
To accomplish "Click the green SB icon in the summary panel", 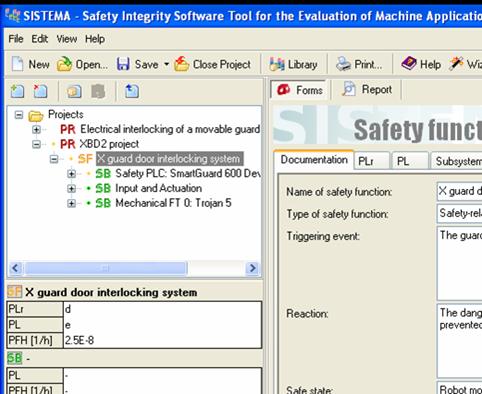I will click(x=14, y=358).
